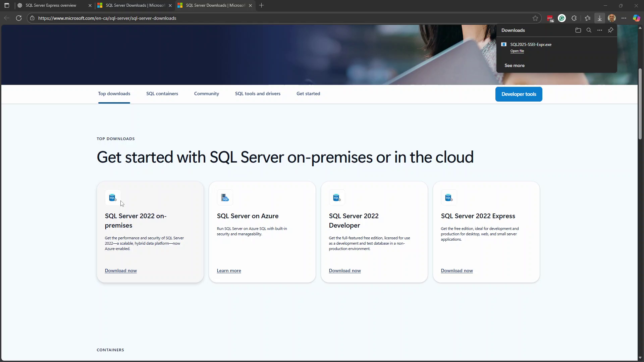The image size is (644, 362).
Task: Download now for SQL Server 2022 Express
Action: point(457,271)
